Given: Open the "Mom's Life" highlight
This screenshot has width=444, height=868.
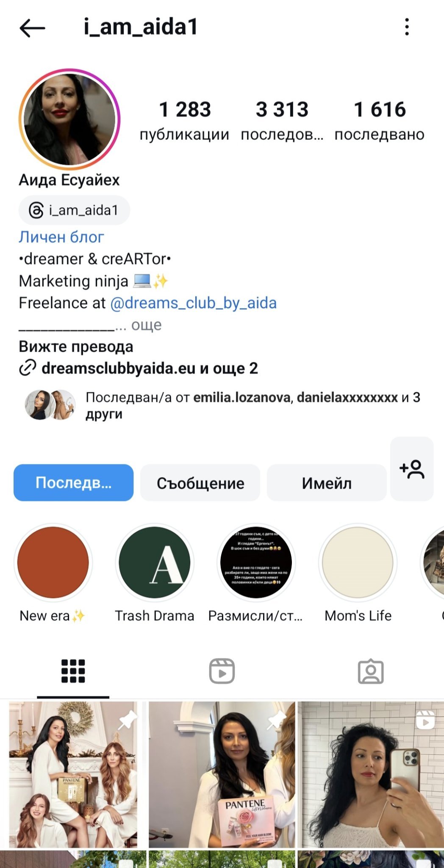Looking at the screenshot, I should point(358,562).
